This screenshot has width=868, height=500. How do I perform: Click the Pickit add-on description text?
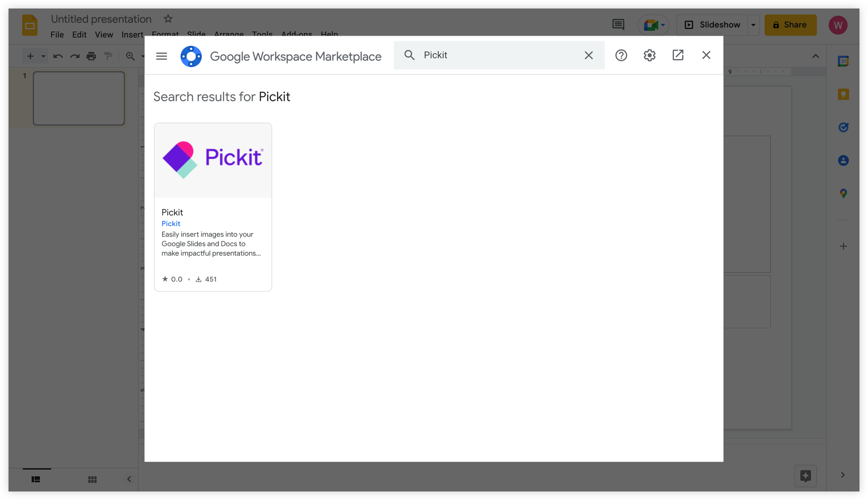pos(211,244)
